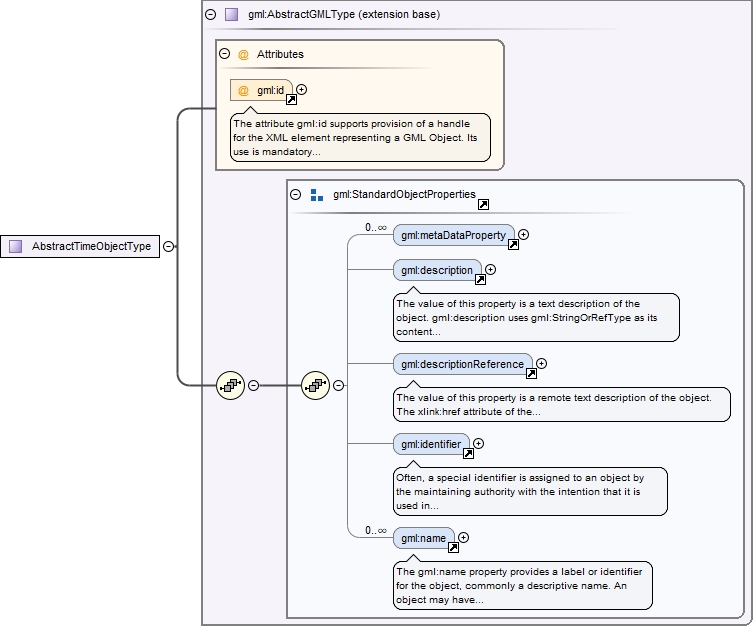Collapse the gml:StandardObjectProperties group
Viewport: 754px width, 627px height.
coord(296,195)
